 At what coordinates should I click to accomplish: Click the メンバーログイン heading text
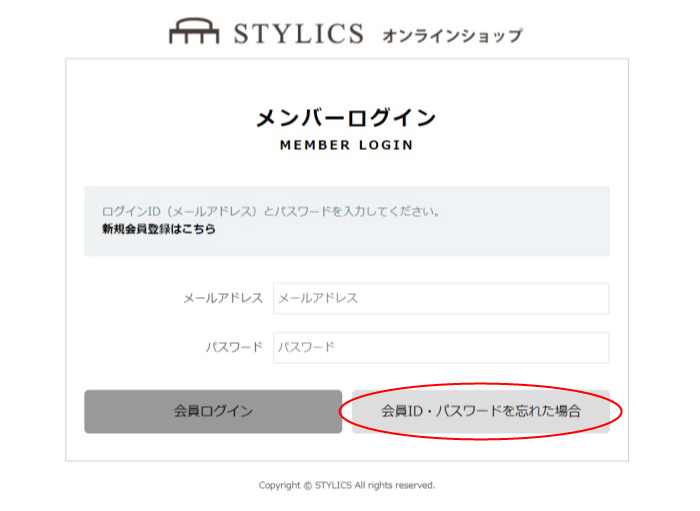coord(346,118)
